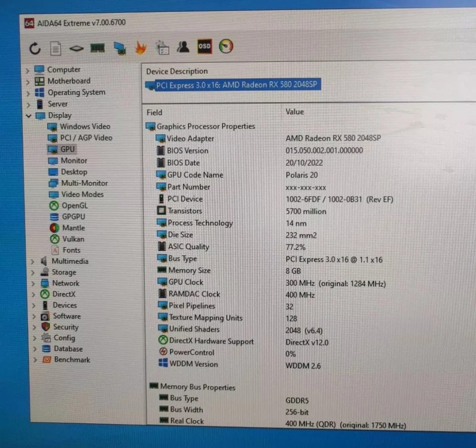
Task: Select the GPGPU entry
Action: (x=73, y=216)
